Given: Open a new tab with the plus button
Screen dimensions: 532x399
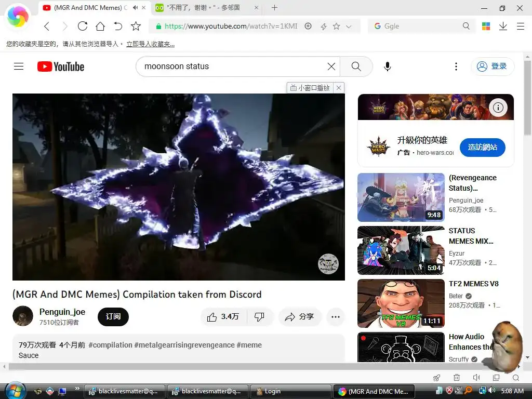Looking at the screenshot, I should (274, 7).
